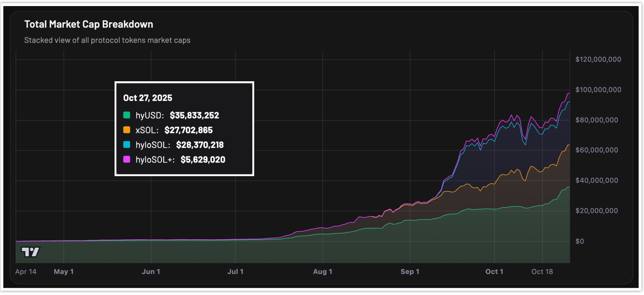Image resolution: width=644 pixels, height=295 pixels.
Task: Select the Oct 27, 2025 tooltip date
Action: (x=148, y=98)
